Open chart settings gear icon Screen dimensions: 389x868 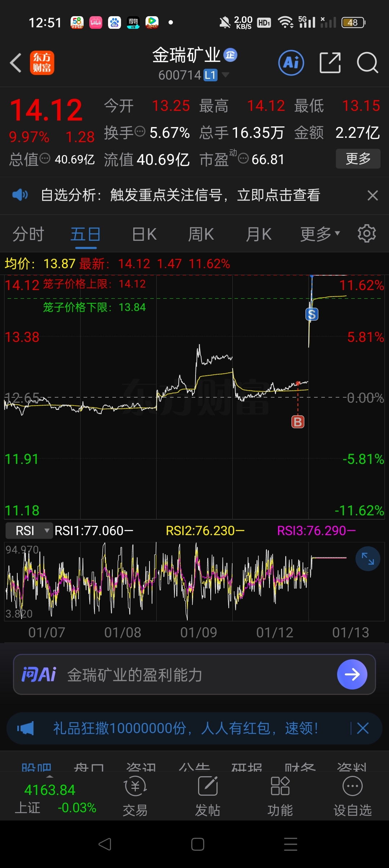pos(367,234)
